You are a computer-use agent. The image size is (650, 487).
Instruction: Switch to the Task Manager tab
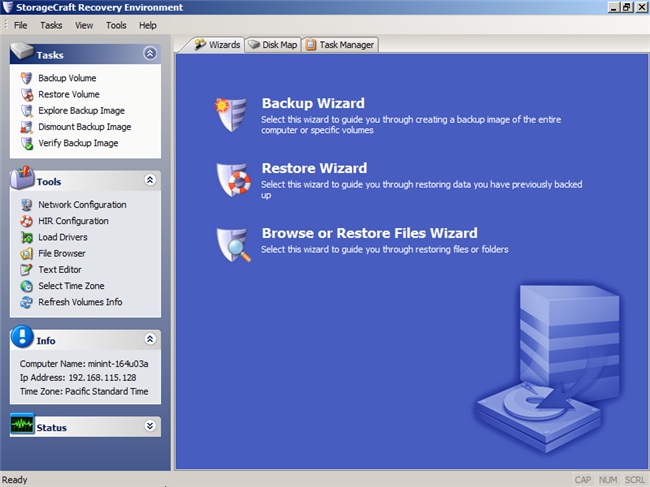340,45
